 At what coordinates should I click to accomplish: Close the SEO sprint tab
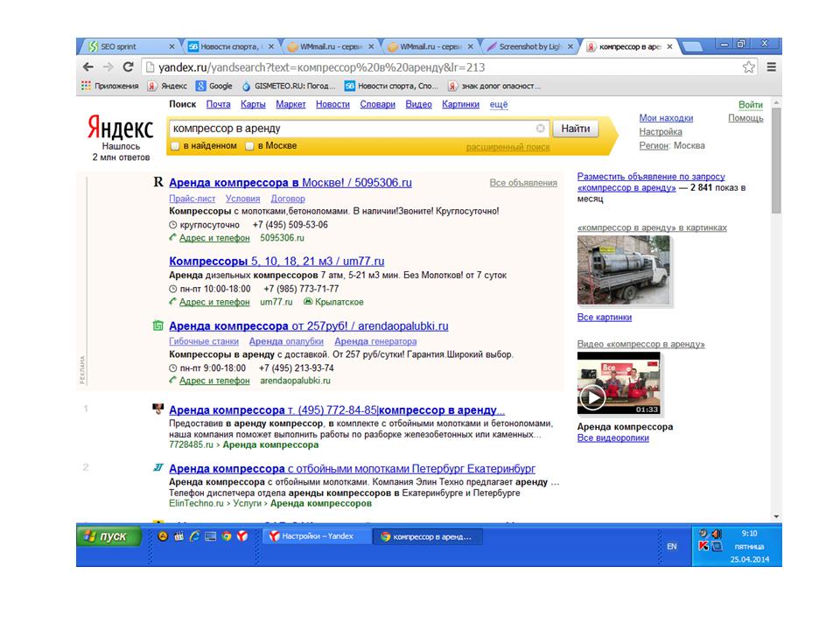coord(171,46)
